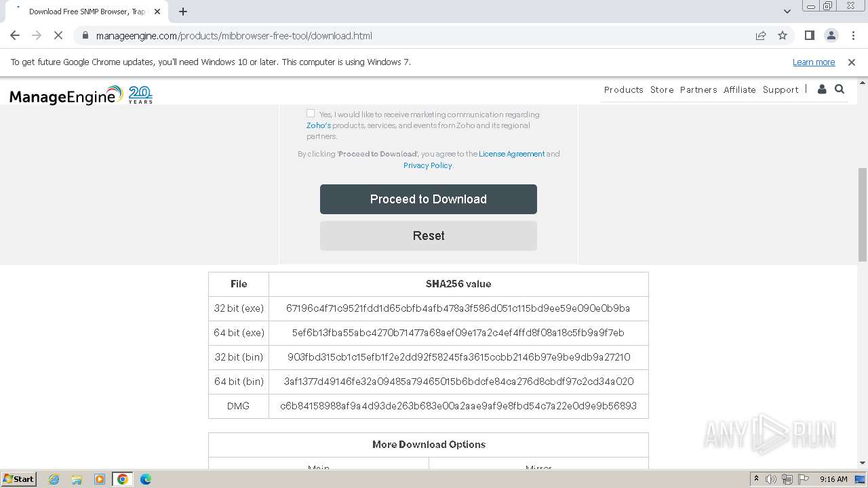
Task: Open the Partners menu item
Action: pyautogui.click(x=698, y=89)
